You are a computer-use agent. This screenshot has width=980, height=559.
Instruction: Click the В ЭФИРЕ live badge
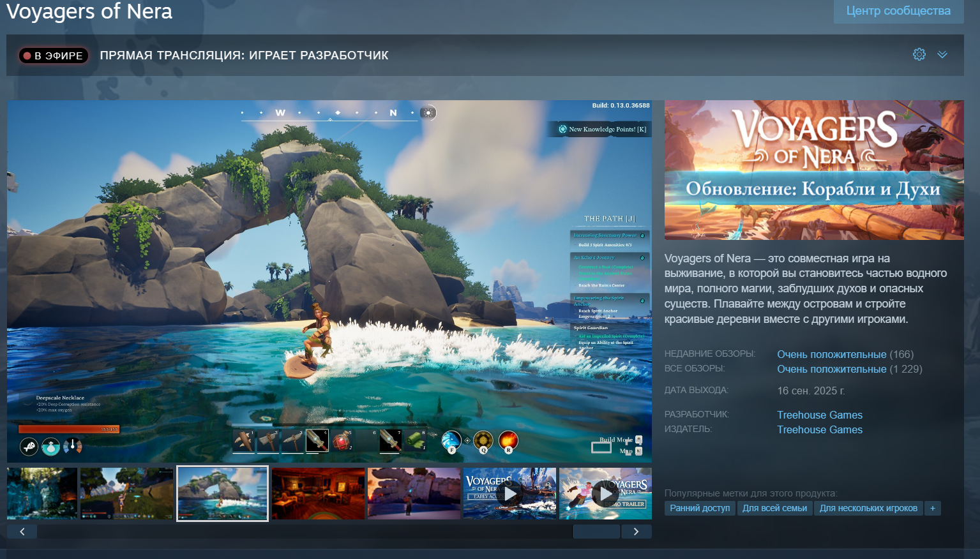tap(53, 56)
